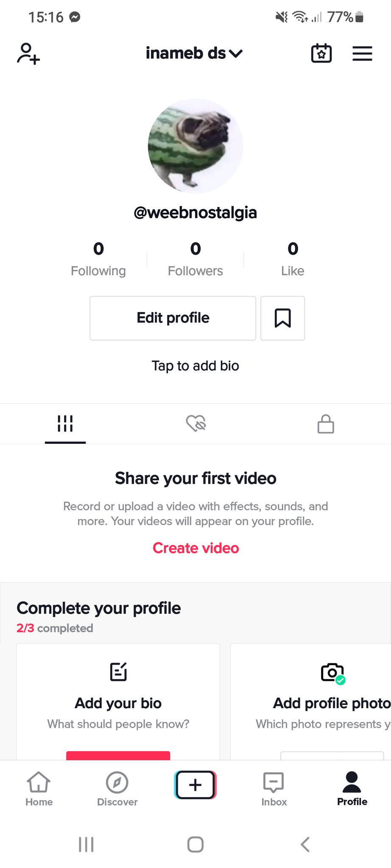Switch to the videos grid tab
The width and height of the screenshot is (391, 868).
point(65,423)
